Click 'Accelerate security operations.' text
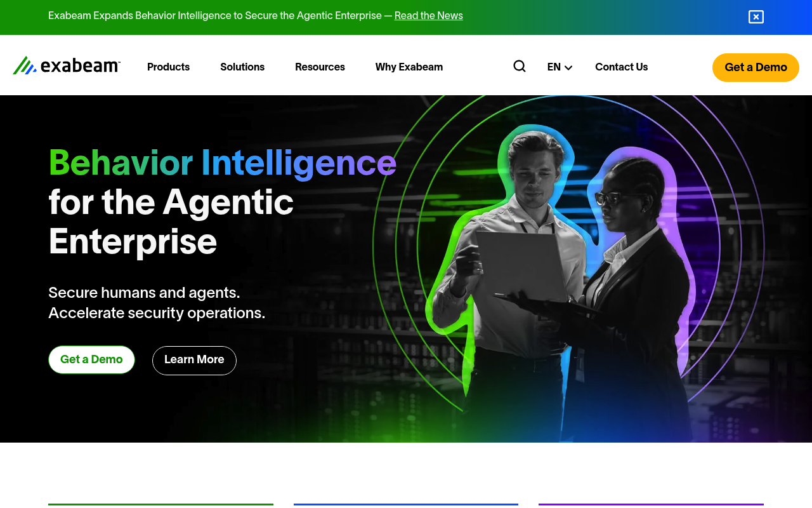This screenshot has width=812, height=508. pos(157,313)
